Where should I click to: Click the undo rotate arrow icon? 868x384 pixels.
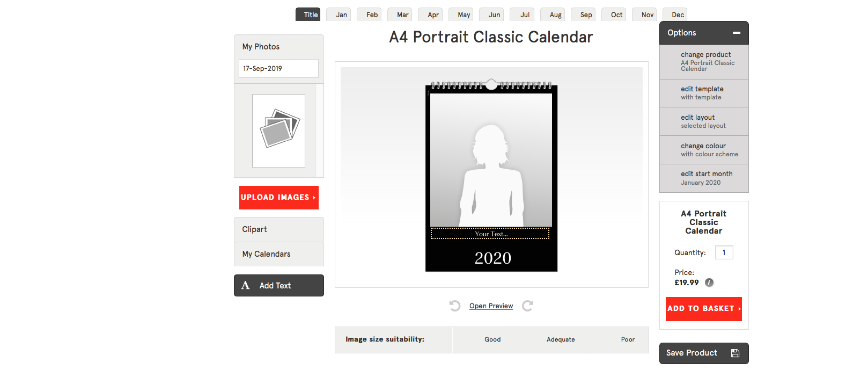click(455, 306)
